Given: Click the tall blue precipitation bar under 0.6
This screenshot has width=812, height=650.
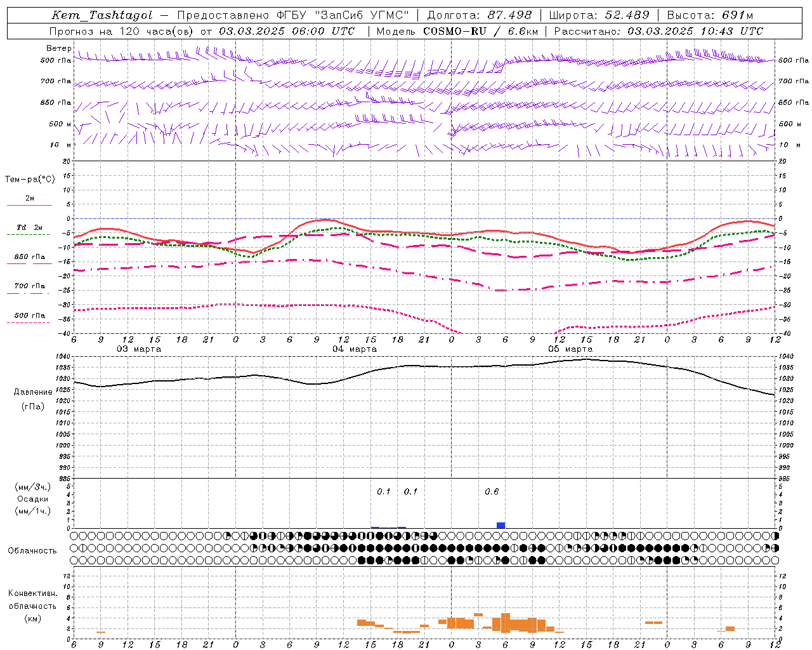Looking at the screenshot, I should point(501,525).
